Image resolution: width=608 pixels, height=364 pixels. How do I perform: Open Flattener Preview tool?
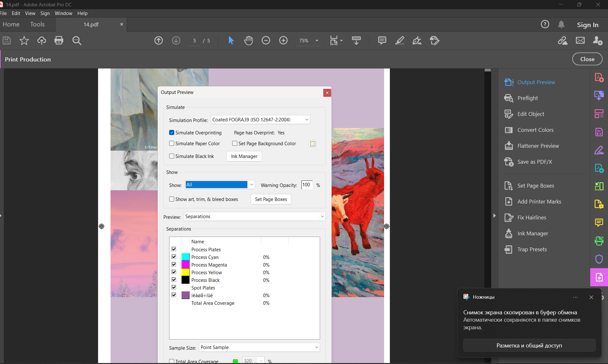[538, 146]
